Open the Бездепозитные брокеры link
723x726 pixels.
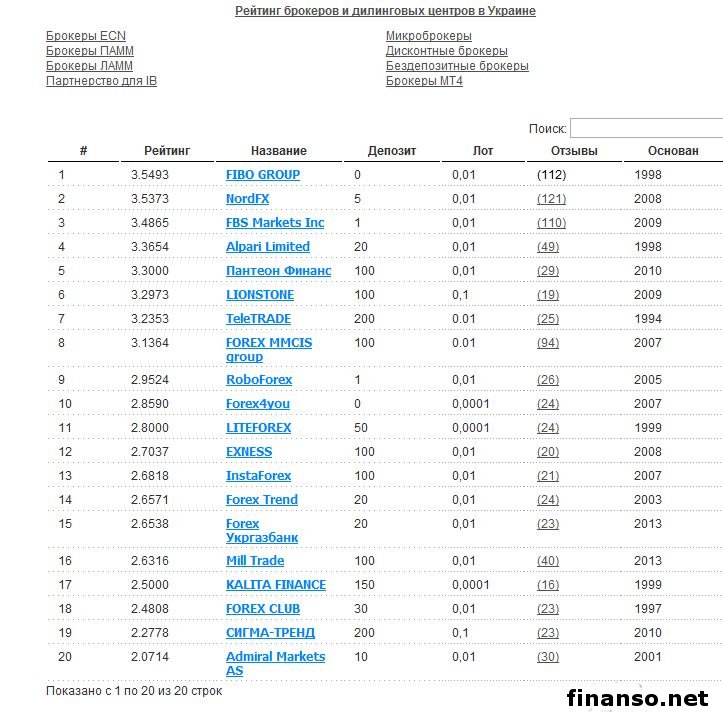457,66
